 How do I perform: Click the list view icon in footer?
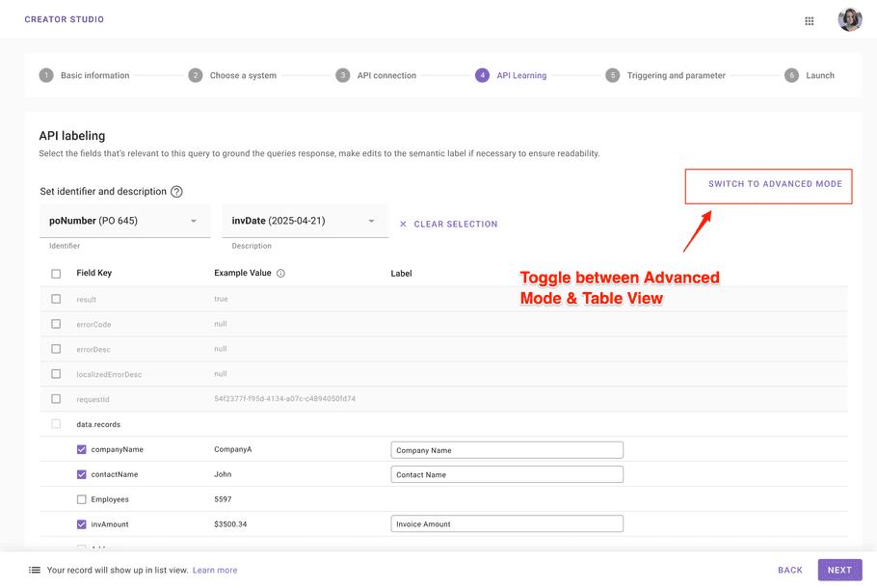35,570
